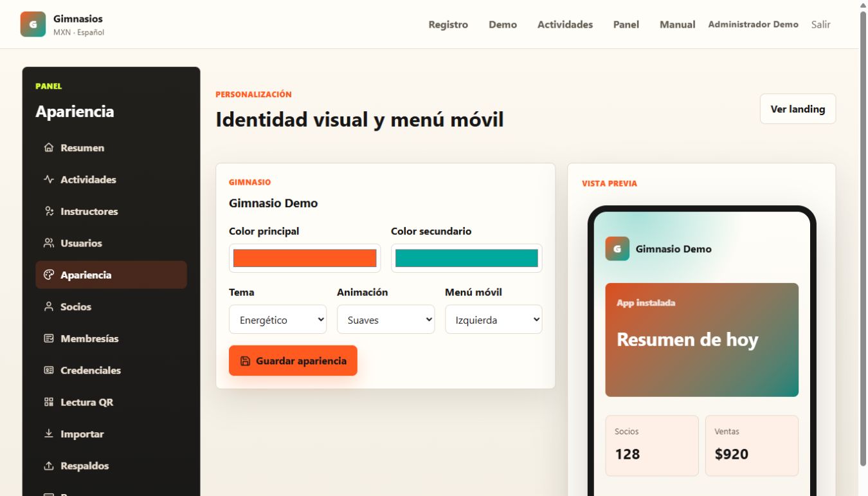Go to Registro in the top navigation
Viewport: 868px width, 496px height.
[448, 24]
